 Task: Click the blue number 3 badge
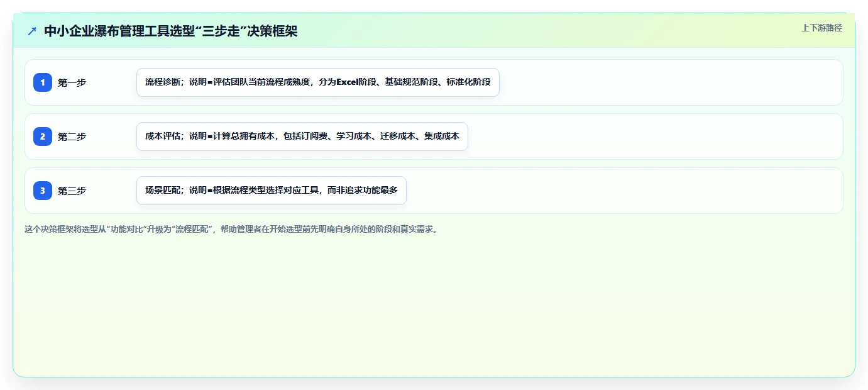(x=43, y=191)
